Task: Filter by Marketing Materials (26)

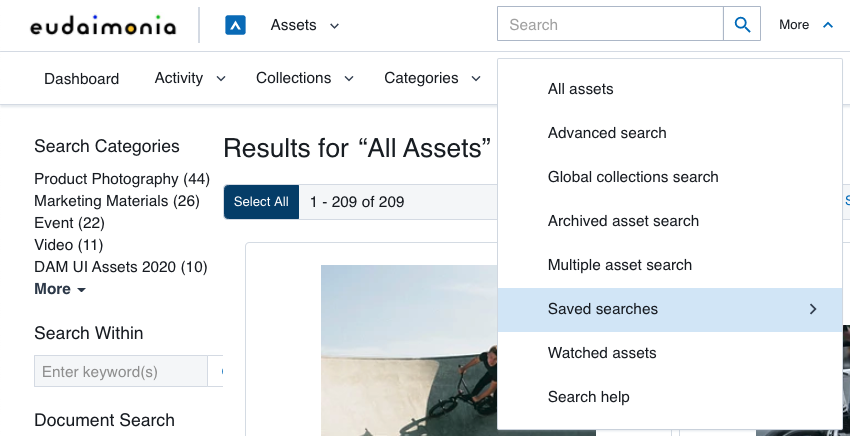Action: pos(117,201)
